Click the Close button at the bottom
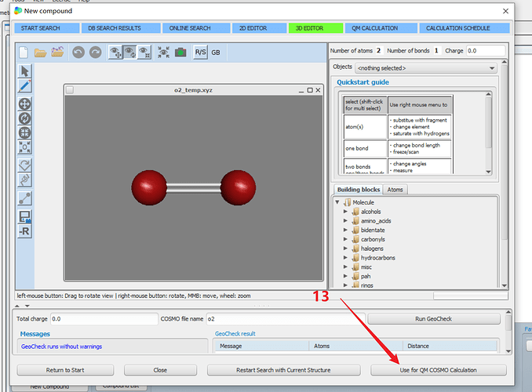 pyautogui.click(x=160, y=370)
